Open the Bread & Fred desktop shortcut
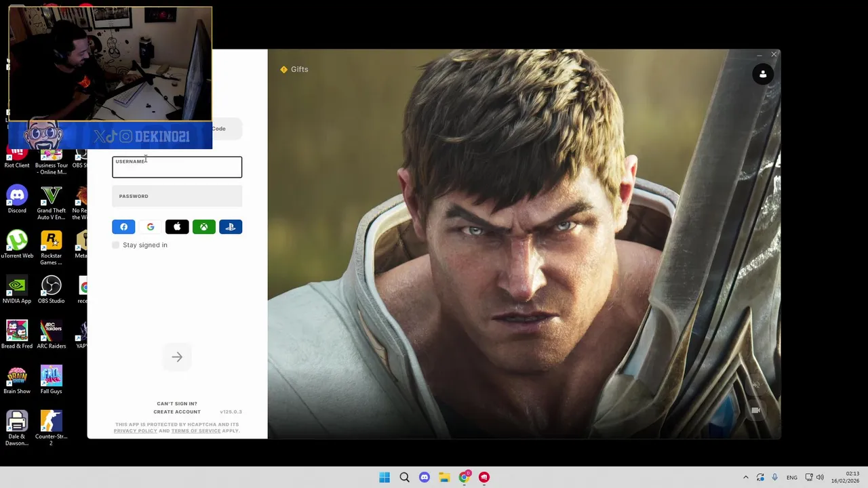 [17, 335]
